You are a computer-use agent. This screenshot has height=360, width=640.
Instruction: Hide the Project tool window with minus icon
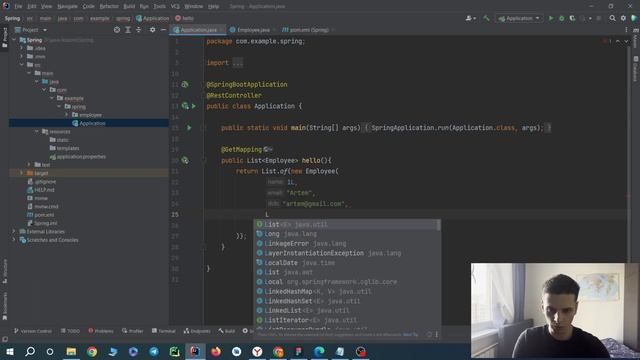pyautogui.click(x=163, y=30)
